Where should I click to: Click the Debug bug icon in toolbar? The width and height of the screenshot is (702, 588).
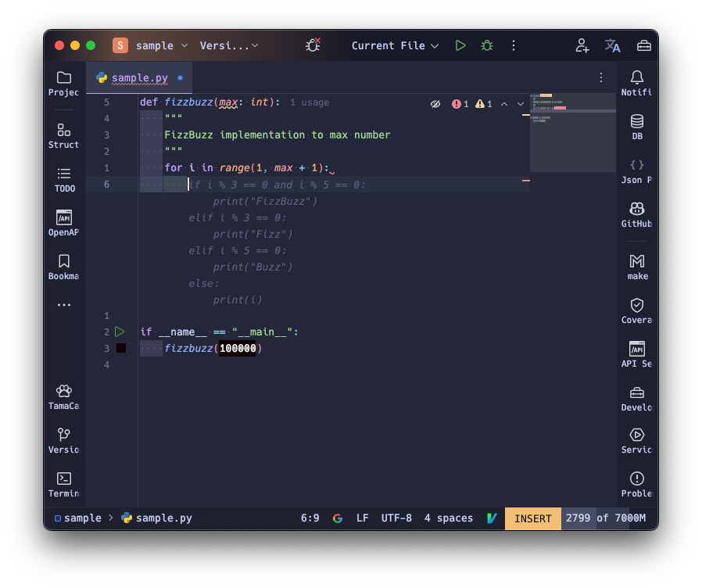pos(487,45)
